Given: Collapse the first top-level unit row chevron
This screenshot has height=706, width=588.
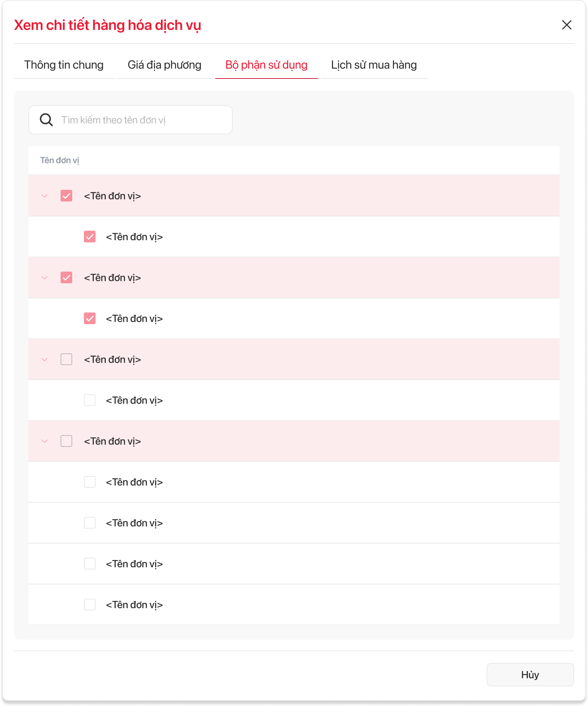Looking at the screenshot, I should coord(45,196).
